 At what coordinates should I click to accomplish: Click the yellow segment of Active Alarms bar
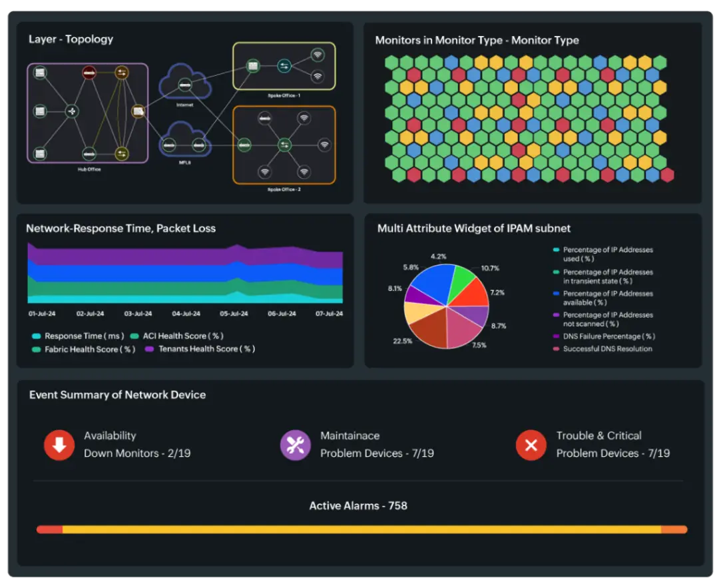pos(362,529)
